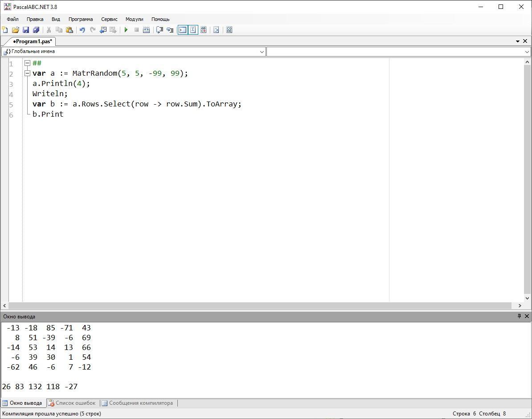Click the CODE samples toolbar icon
The image size is (532, 419).
(x=229, y=30)
